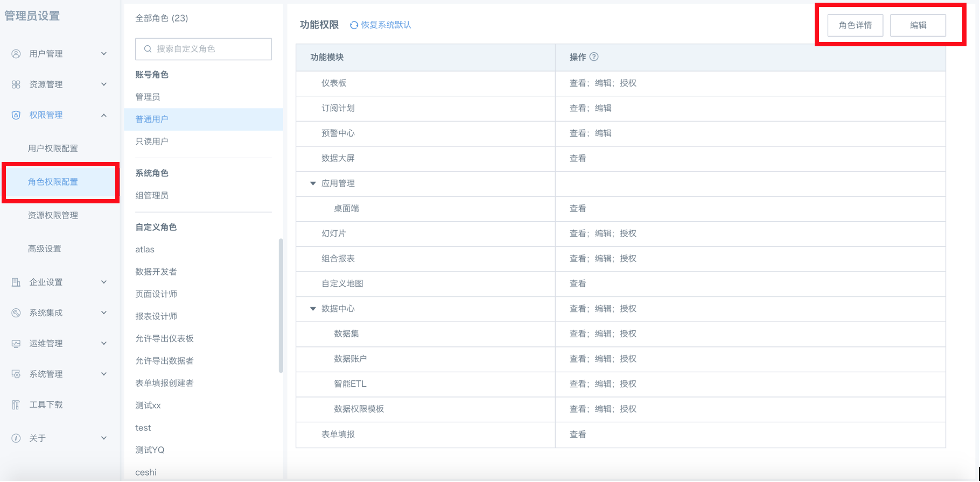Click the 资源管理 grid icon
The height and width of the screenshot is (482, 980).
point(16,84)
